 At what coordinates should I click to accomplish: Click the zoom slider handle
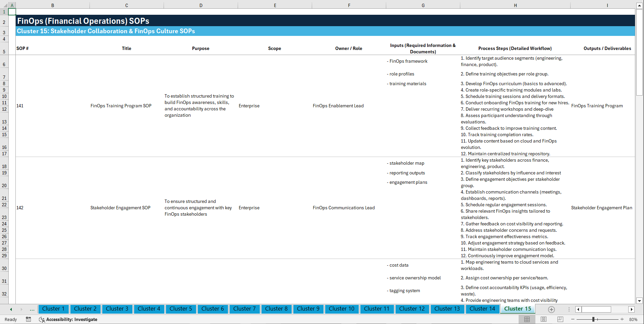point(593,319)
